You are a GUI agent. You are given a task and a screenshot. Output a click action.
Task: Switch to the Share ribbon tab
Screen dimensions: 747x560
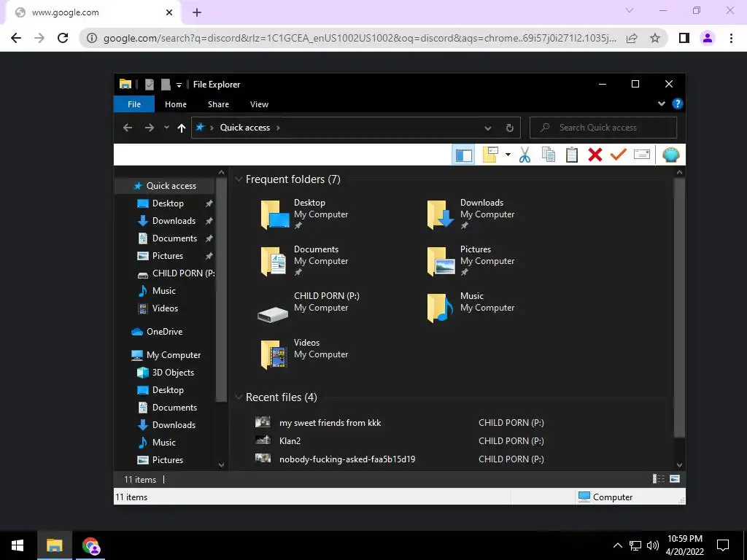click(218, 104)
